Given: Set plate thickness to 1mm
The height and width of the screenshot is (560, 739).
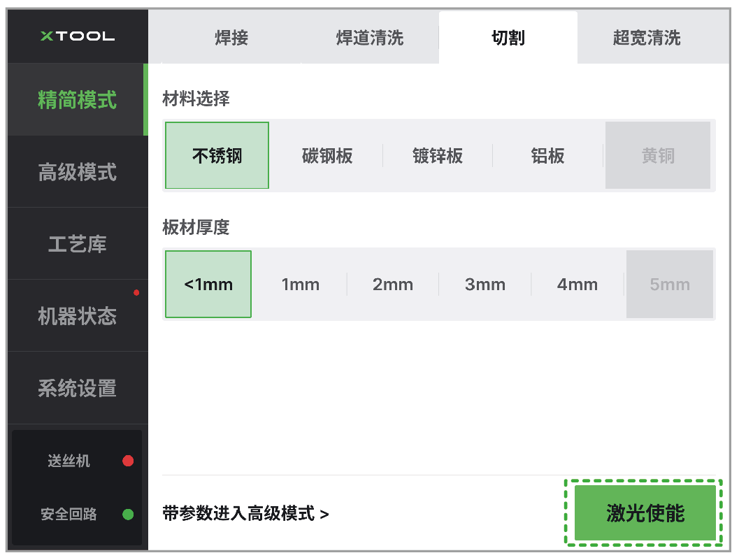Looking at the screenshot, I should point(301,285).
